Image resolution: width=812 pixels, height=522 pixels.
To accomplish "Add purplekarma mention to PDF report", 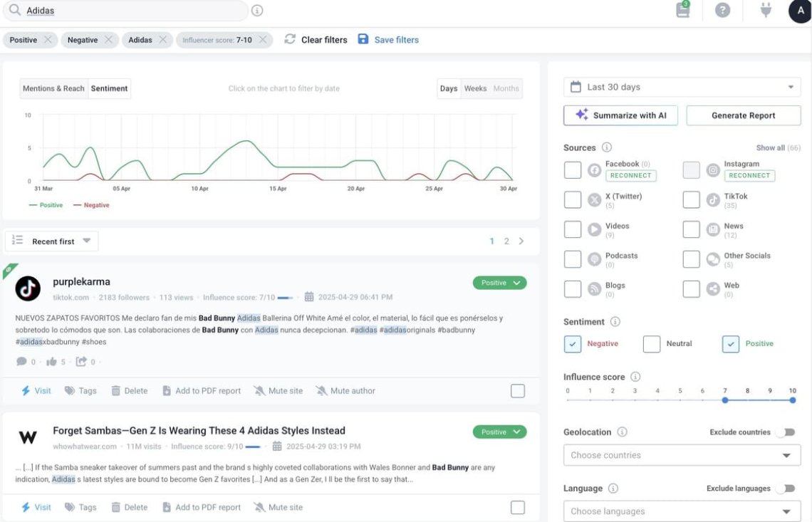I will 202,391.
